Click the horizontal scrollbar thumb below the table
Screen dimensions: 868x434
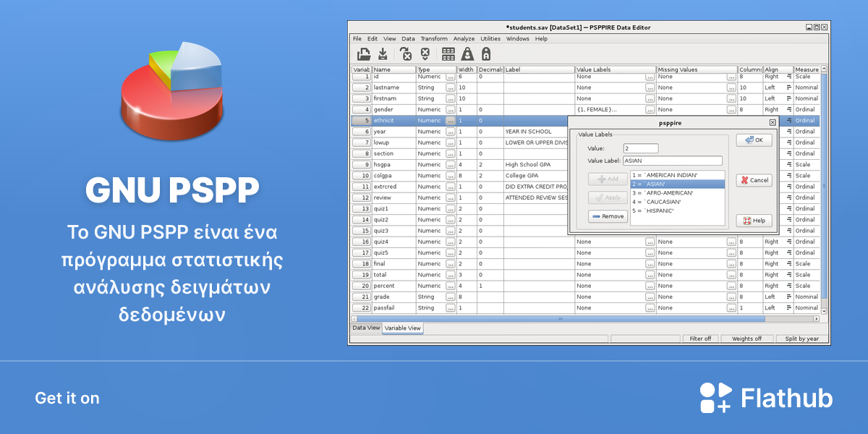tap(561, 318)
